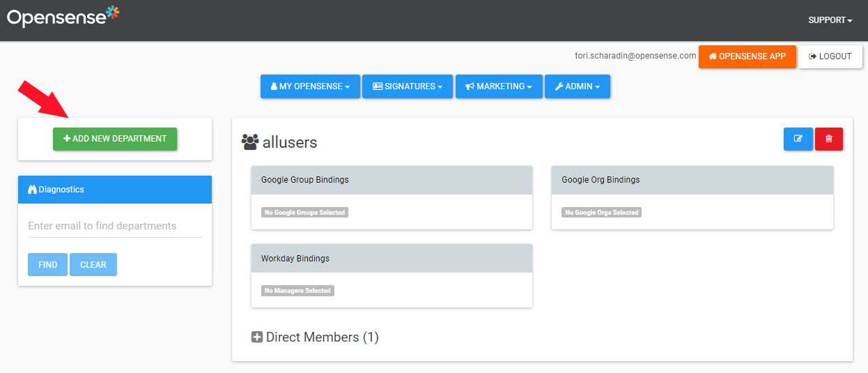This screenshot has height=373, width=868.
Task: Click the Google Org Bindings header
Action: (692, 180)
